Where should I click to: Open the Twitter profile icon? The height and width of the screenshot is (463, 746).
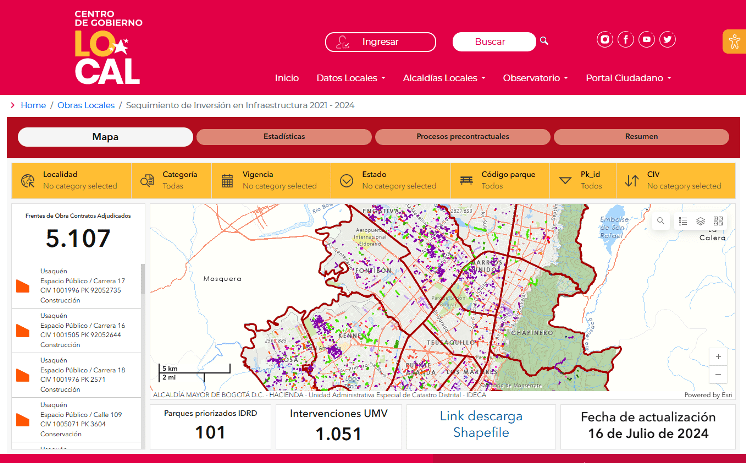(x=667, y=40)
